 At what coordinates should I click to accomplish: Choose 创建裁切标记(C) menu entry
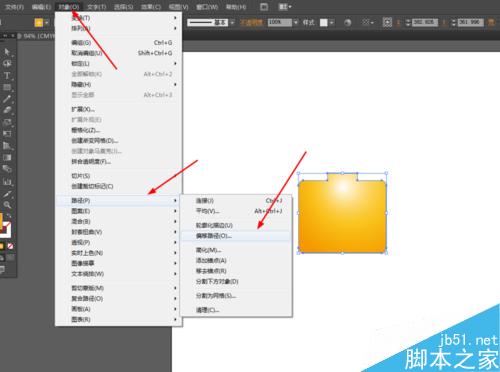point(118,186)
